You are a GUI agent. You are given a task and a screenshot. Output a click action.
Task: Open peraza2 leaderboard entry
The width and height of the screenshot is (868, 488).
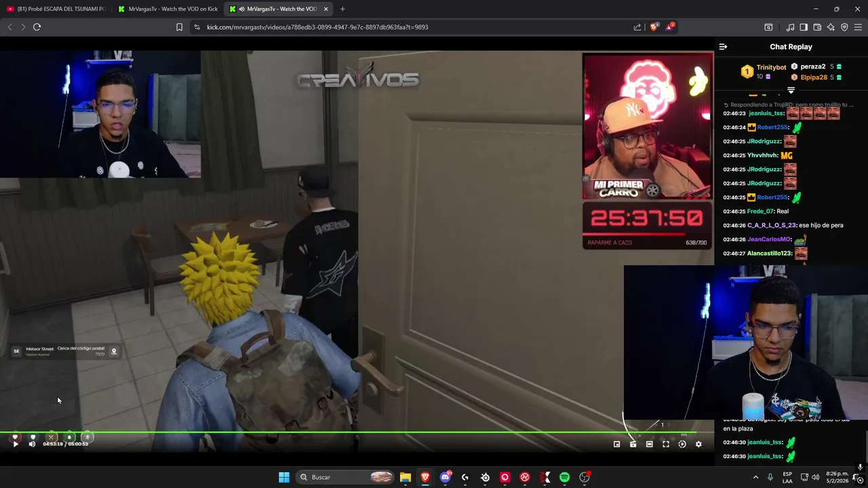(x=813, y=66)
